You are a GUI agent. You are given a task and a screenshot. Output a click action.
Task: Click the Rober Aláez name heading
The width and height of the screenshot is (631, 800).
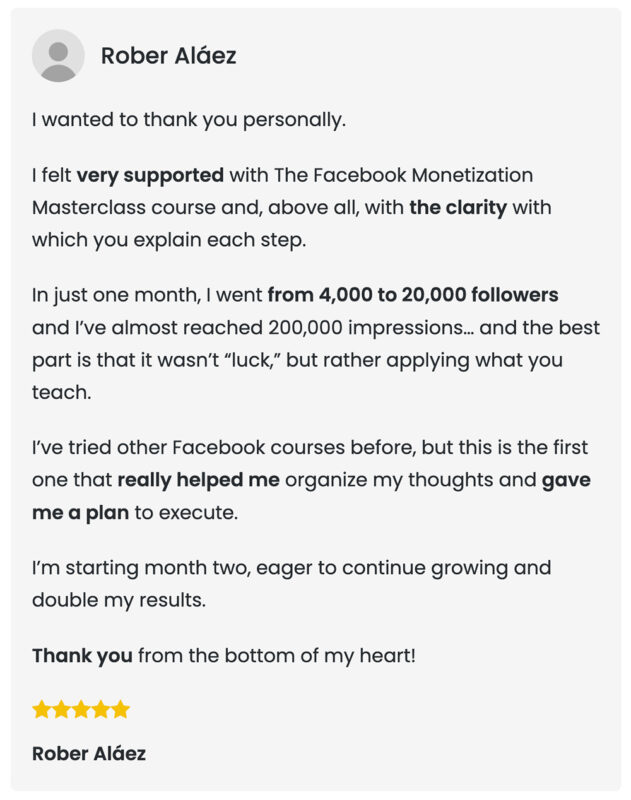pos(168,56)
